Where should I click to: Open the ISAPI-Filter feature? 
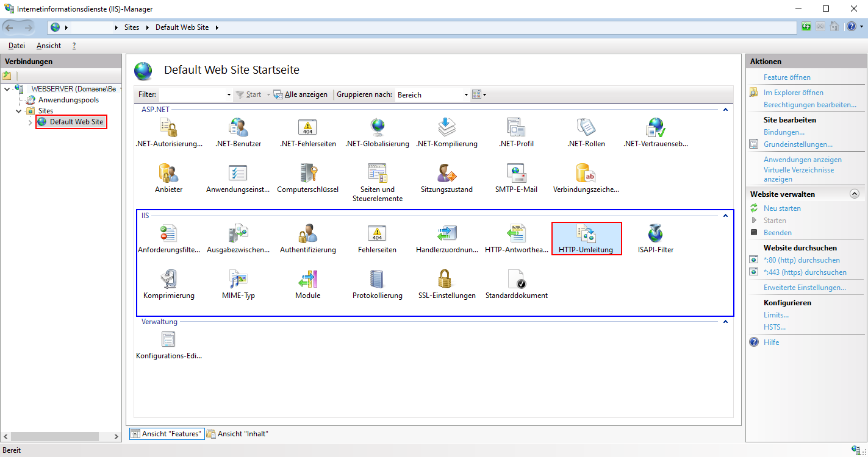(655, 239)
